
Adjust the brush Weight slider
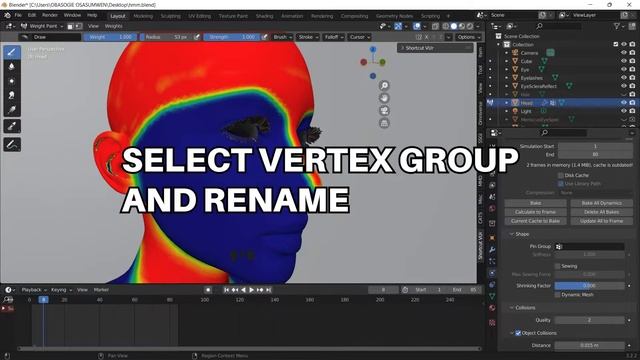point(110,37)
